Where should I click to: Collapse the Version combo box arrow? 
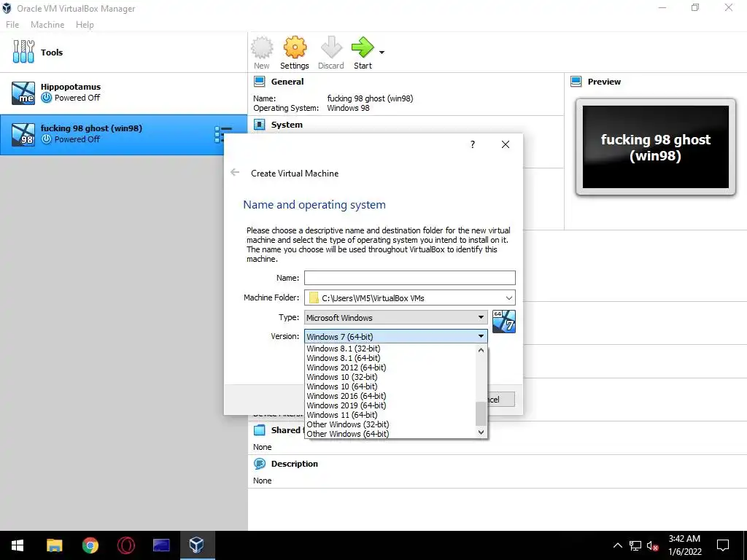click(481, 336)
